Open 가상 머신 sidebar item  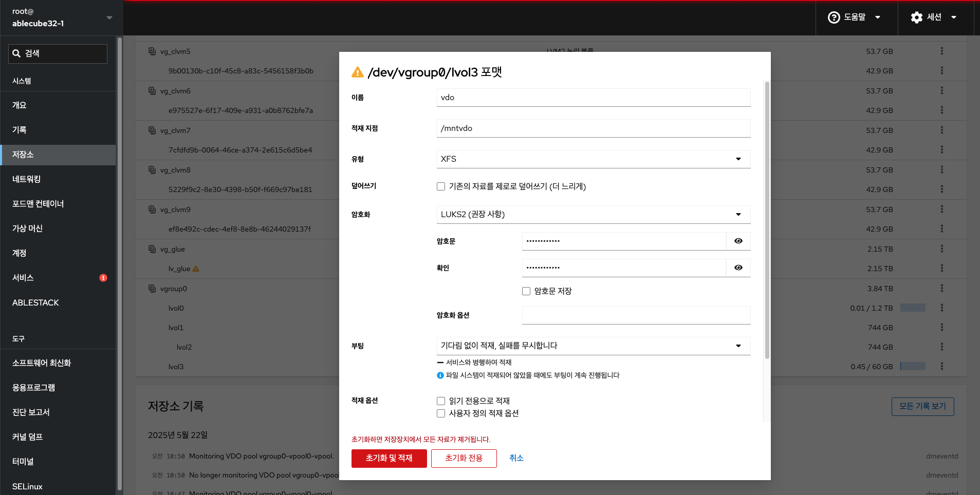(x=28, y=229)
